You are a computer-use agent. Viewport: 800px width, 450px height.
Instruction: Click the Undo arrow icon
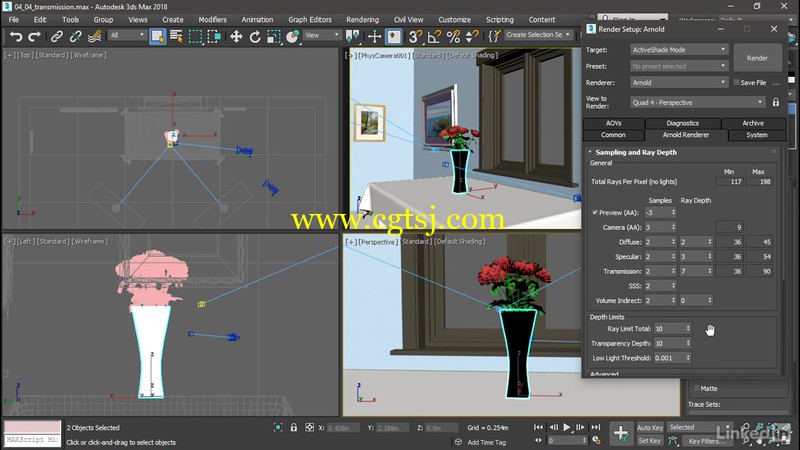coord(16,36)
